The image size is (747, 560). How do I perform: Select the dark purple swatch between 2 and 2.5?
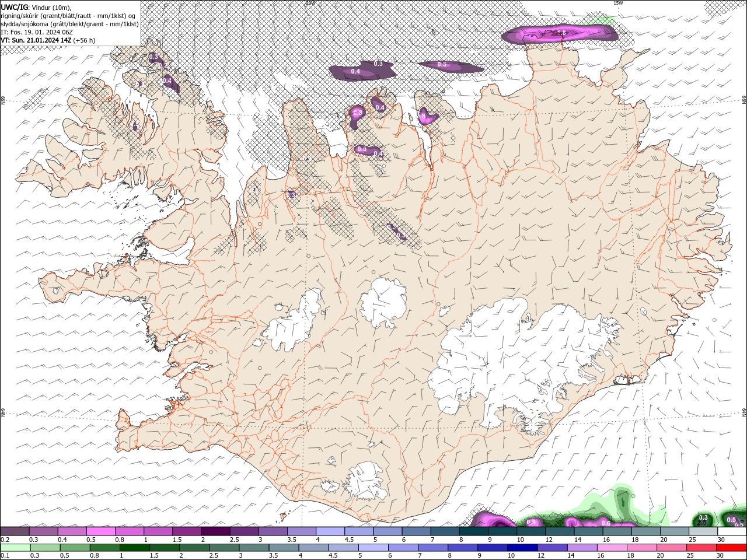click(x=215, y=531)
